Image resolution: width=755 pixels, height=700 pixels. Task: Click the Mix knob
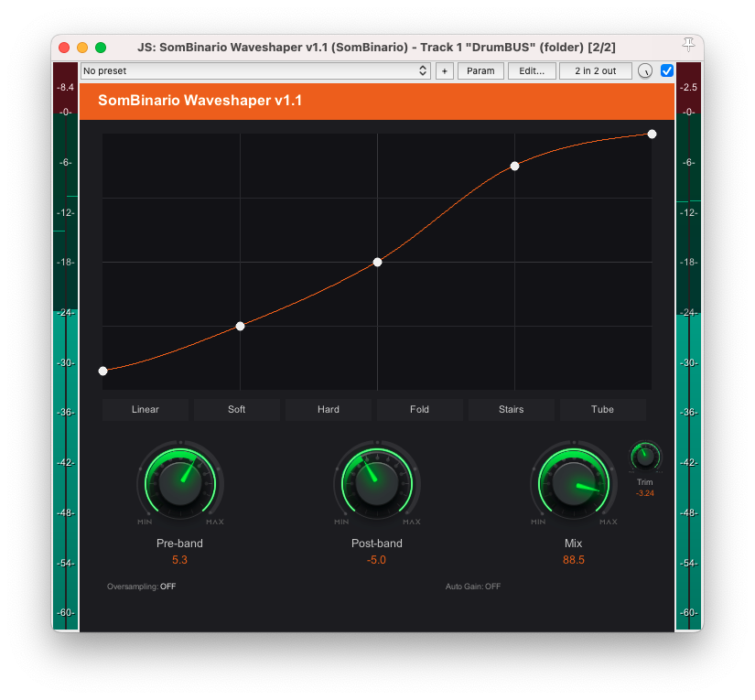coord(574,483)
